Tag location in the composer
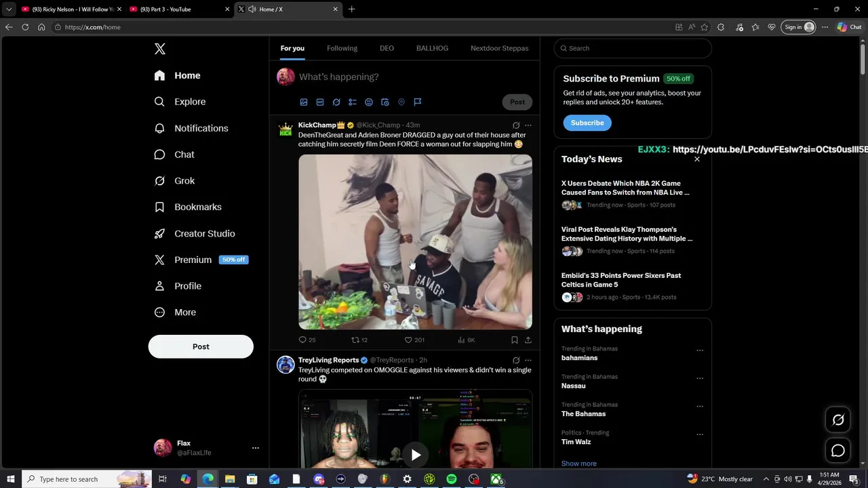Image resolution: width=868 pixels, height=488 pixels. click(x=401, y=102)
